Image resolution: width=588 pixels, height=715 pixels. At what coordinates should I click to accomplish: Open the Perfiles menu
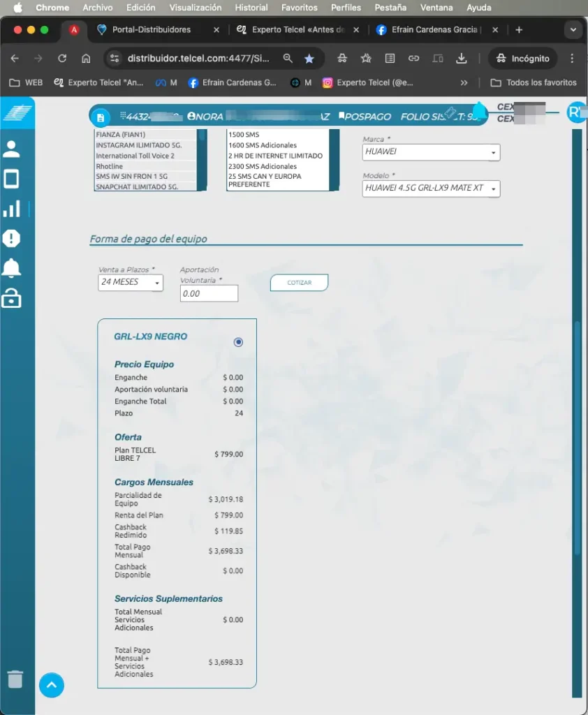point(346,8)
